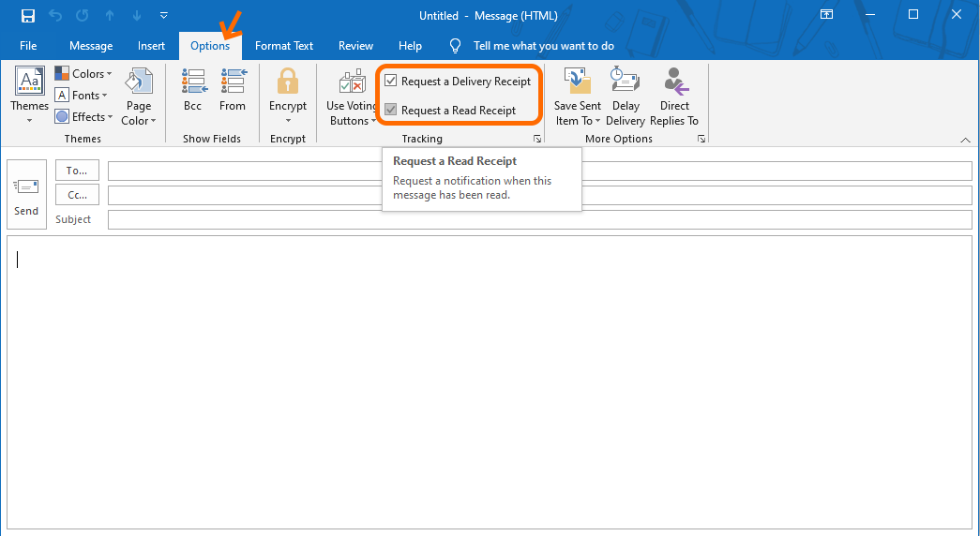The height and width of the screenshot is (536, 980).
Task: Switch to the Format Text tab
Action: 284,46
